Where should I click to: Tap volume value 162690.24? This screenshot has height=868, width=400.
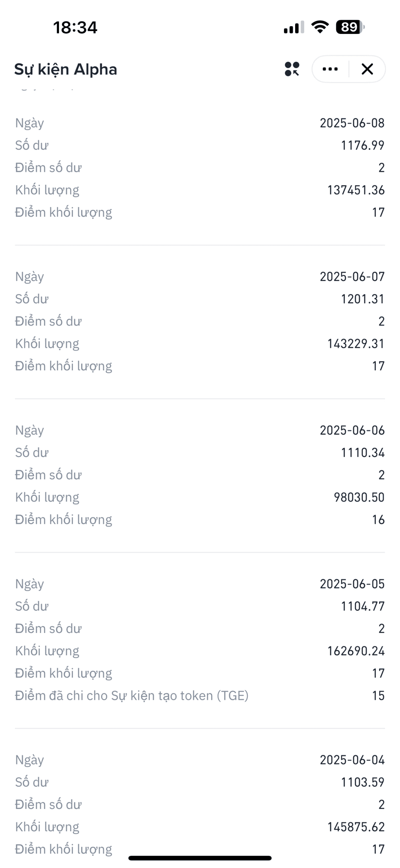coord(356,651)
